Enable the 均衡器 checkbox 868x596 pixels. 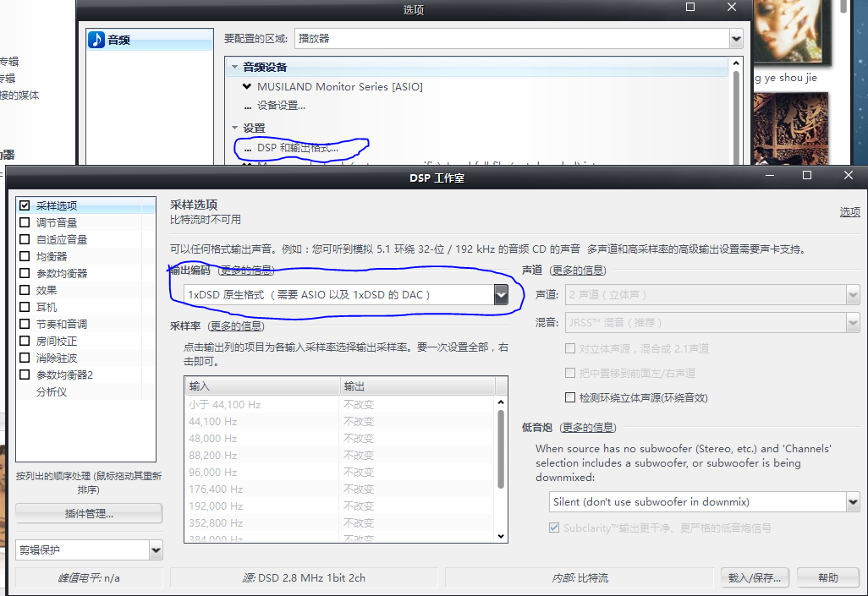[x=25, y=256]
